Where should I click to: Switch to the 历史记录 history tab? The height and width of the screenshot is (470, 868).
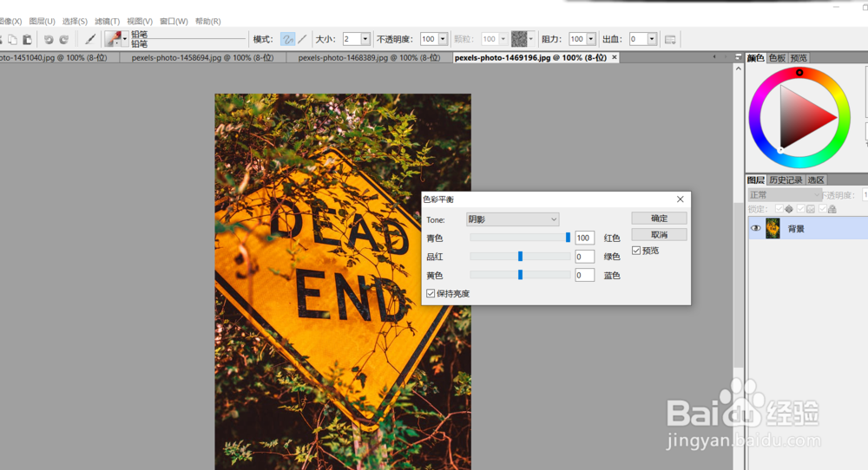(x=786, y=180)
